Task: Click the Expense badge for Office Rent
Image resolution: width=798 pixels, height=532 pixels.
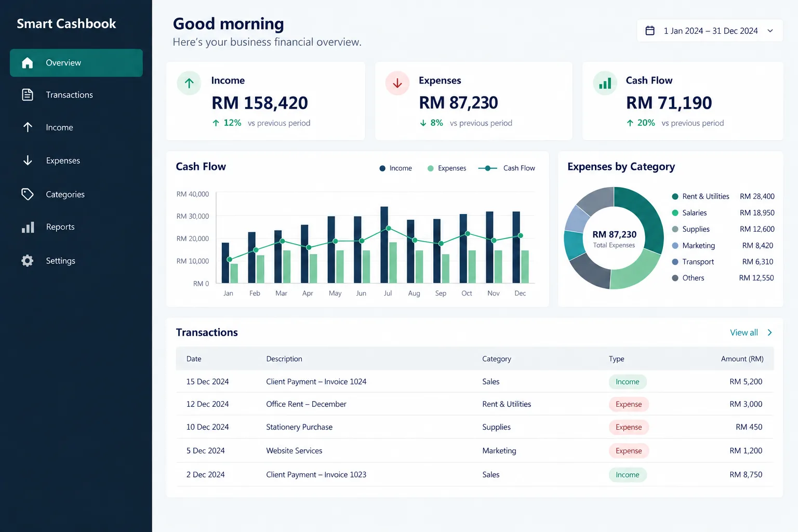Action: [x=629, y=404]
